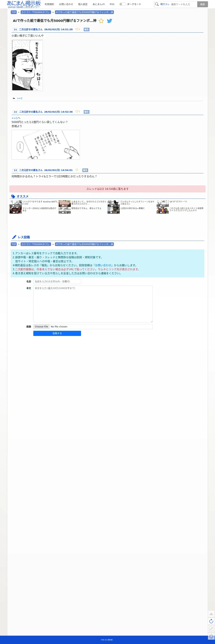This screenshot has height=644, width=215.
Task: Open カテゴリ『TOUGH(タフ)』 breadcrumb under レス投稿
Action: (x=36, y=244)
